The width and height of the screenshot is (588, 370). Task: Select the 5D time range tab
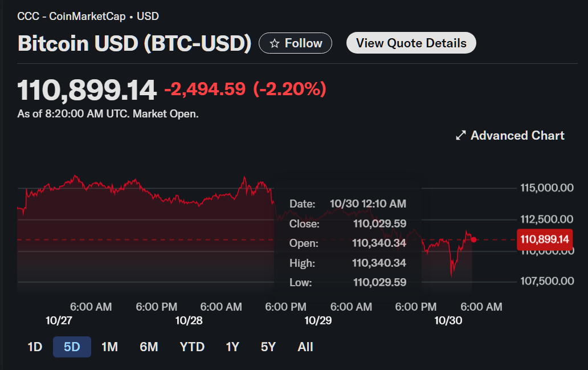pos(72,347)
